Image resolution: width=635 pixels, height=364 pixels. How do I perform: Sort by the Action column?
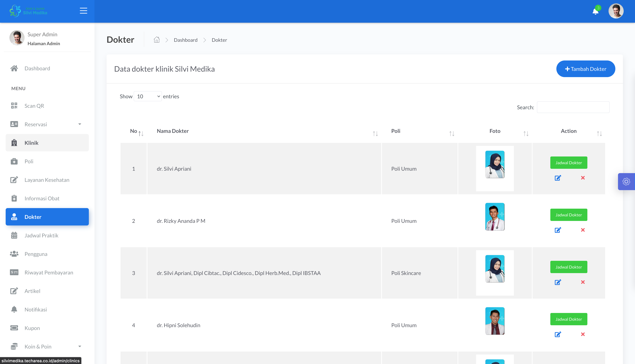599,133
